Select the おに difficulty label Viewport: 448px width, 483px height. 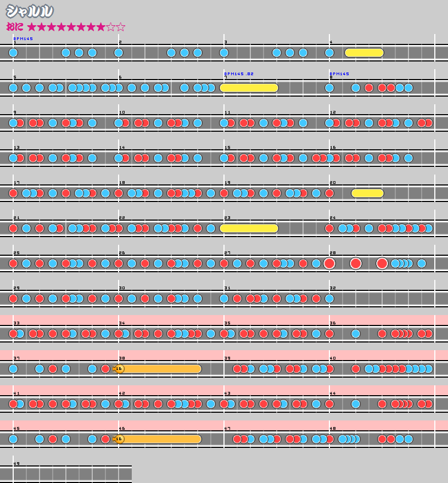[x=14, y=27]
